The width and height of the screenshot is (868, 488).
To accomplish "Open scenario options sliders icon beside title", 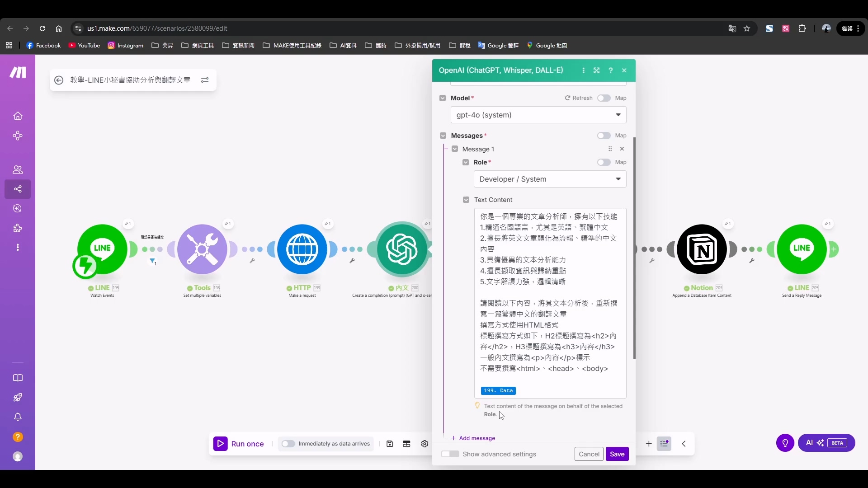I will (205, 80).
